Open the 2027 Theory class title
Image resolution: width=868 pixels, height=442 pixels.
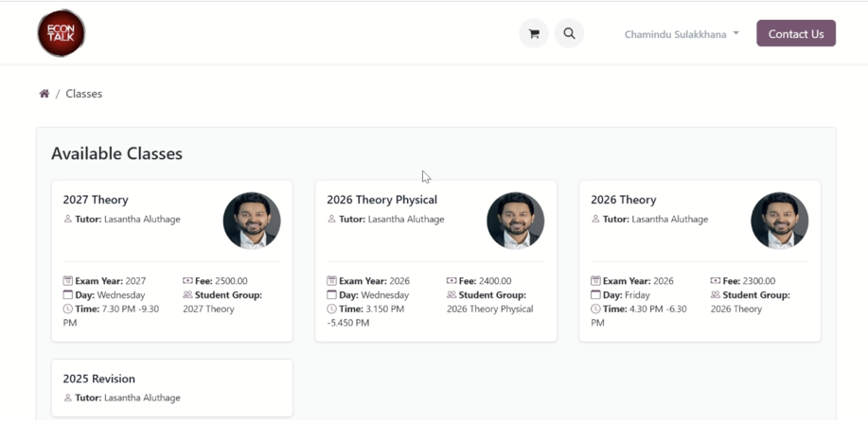click(96, 200)
